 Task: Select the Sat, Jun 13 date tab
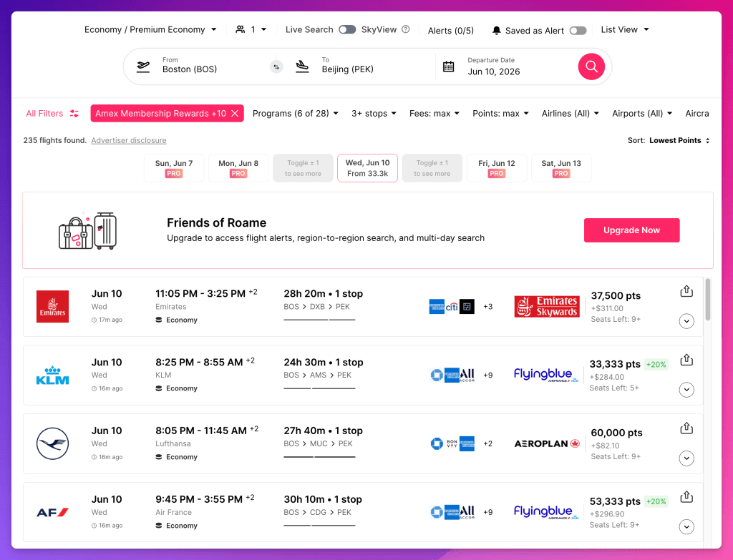tap(561, 168)
